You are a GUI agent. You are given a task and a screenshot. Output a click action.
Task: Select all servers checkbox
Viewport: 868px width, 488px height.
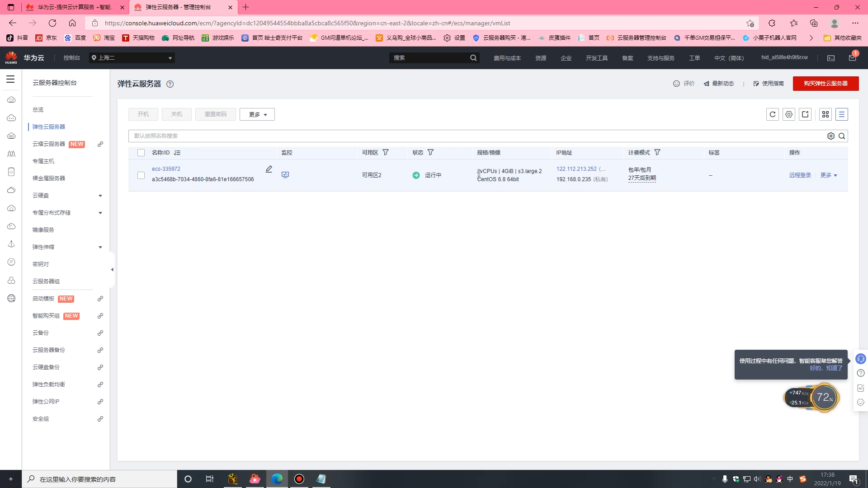tap(141, 153)
